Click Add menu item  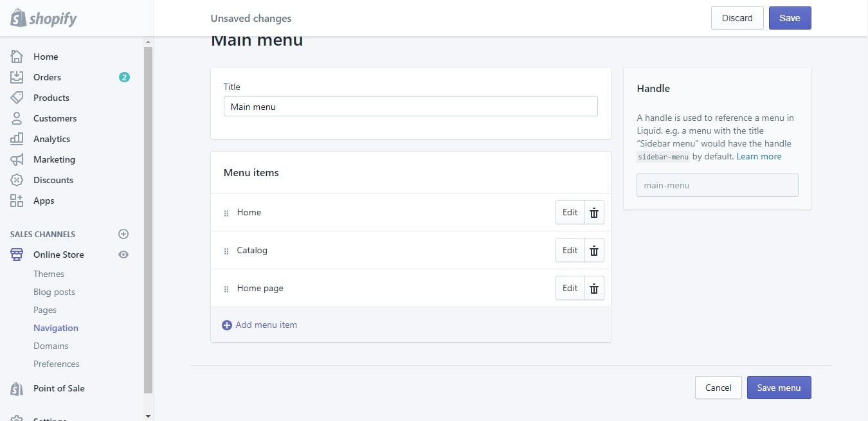coord(266,325)
